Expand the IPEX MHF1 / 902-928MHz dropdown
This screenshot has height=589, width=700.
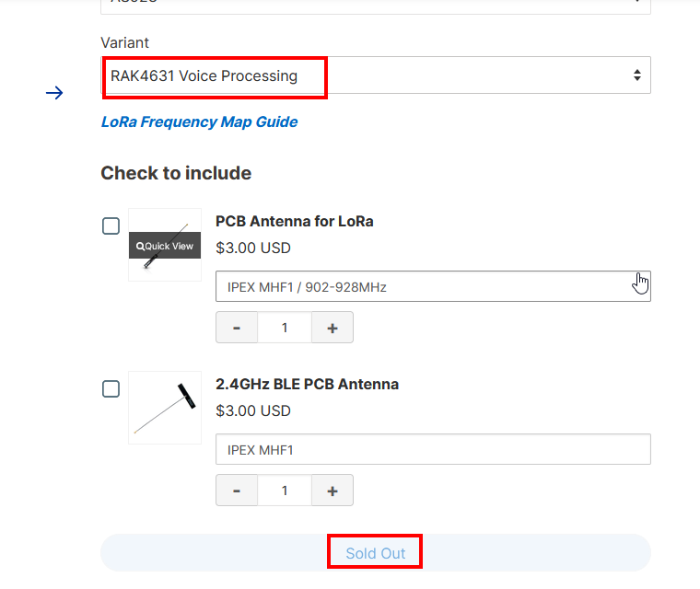point(433,286)
